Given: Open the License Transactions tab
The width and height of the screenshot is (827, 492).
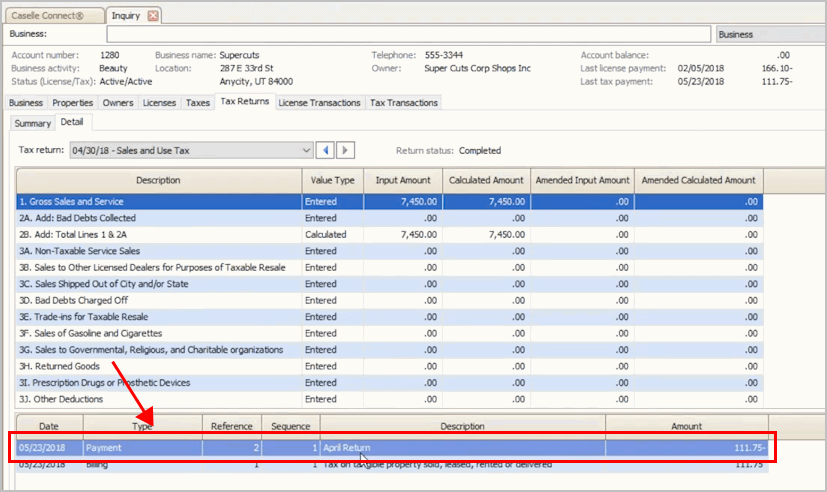Looking at the screenshot, I should pyautogui.click(x=319, y=103).
